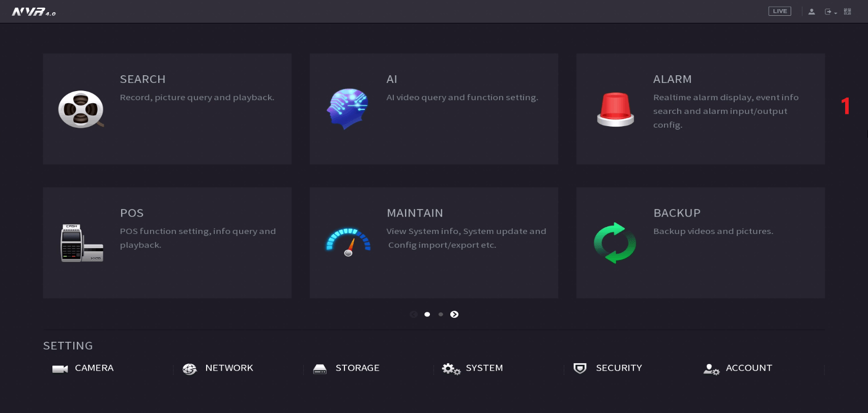868x413 pixels.
Task: Click the blue gauge icon on the MAINTAIN tile
Action: (x=349, y=242)
